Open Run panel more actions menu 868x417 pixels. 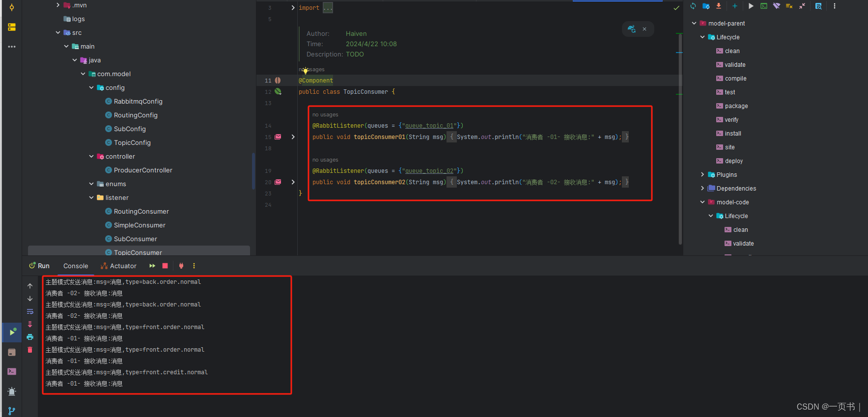click(x=194, y=266)
